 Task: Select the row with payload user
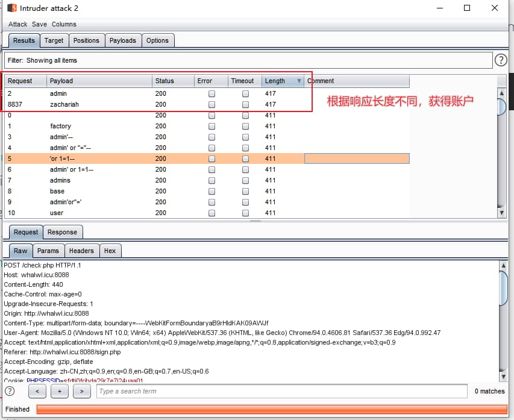207,213
